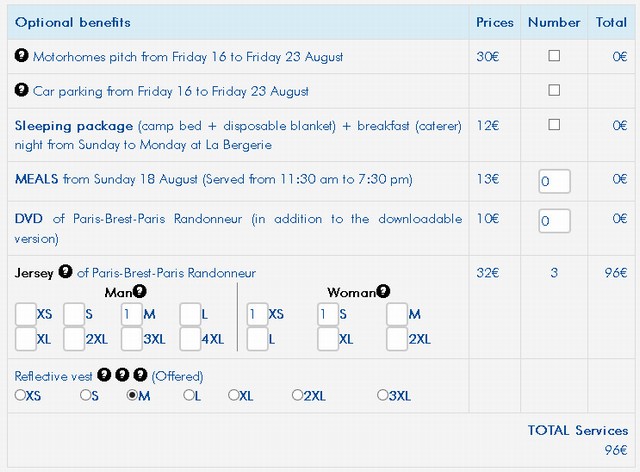Open help icon next to Jersey label
Image resolution: width=640 pixels, height=472 pixels.
coord(65,271)
